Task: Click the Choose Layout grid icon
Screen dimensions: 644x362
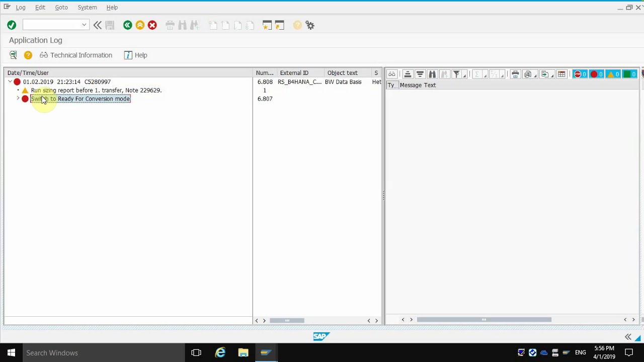Action: (561, 74)
